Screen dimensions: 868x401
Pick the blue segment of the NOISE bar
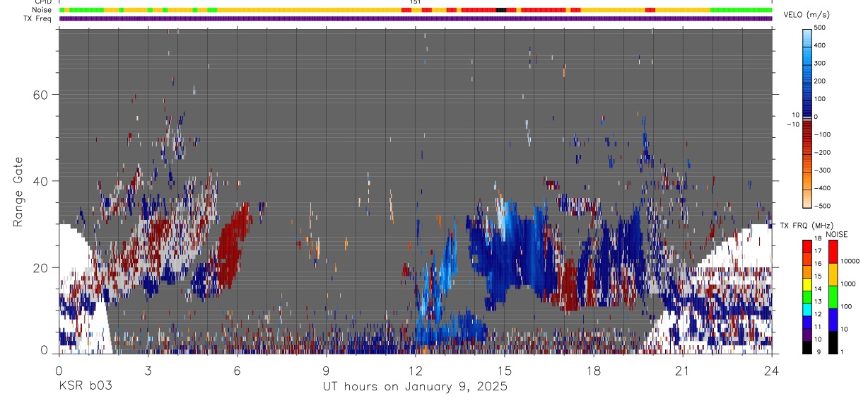pyautogui.click(x=833, y=319)
